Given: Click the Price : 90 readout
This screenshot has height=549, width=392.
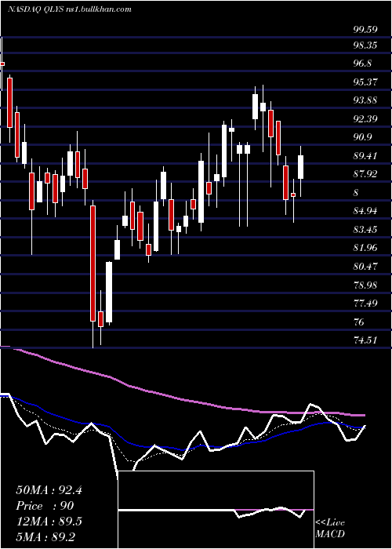Looking at the screenshot, I should [x=45, y=506].
